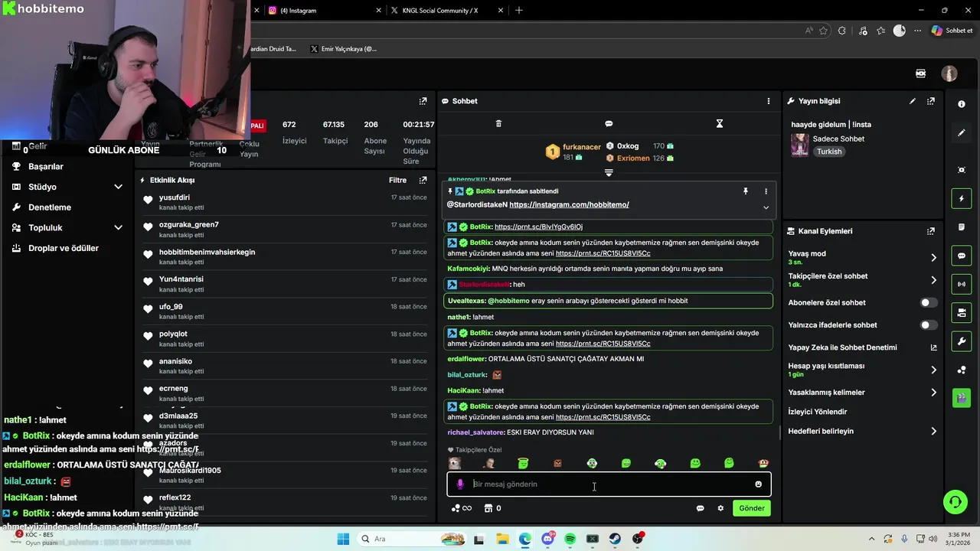The height and width of the screenshot is (551, 980).
Task: Expand Stüdyo menu in left sidebar
Action: [x=118, y=187]
